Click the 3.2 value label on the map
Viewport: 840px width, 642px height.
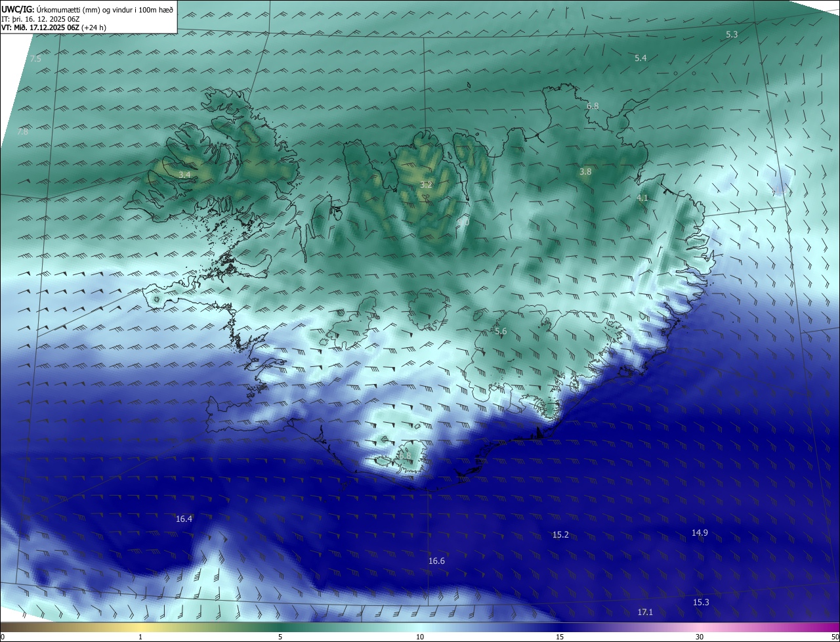click(426, 185)
